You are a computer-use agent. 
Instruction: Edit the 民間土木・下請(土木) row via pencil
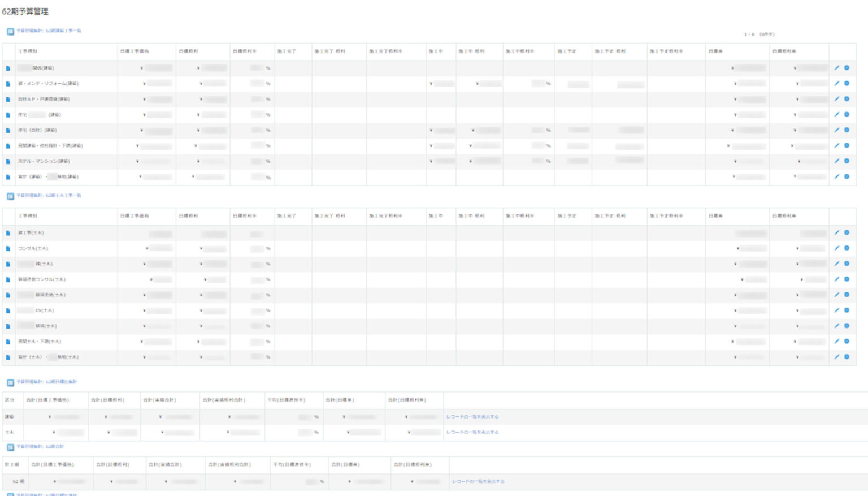837,342
